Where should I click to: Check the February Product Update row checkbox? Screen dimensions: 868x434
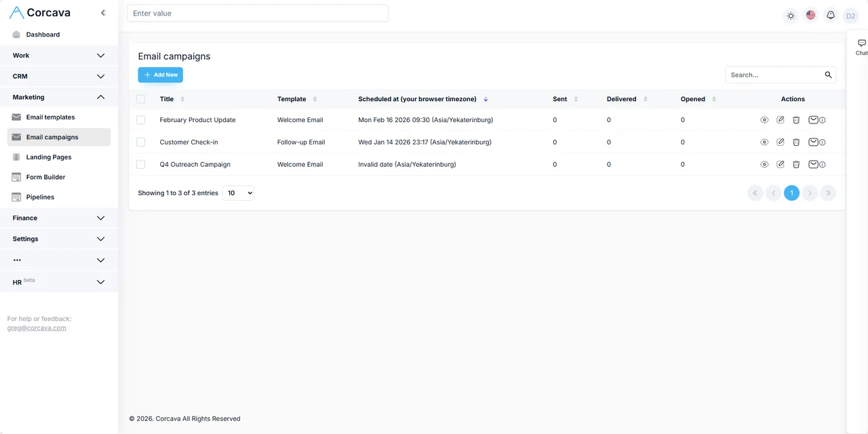[141, 120]
